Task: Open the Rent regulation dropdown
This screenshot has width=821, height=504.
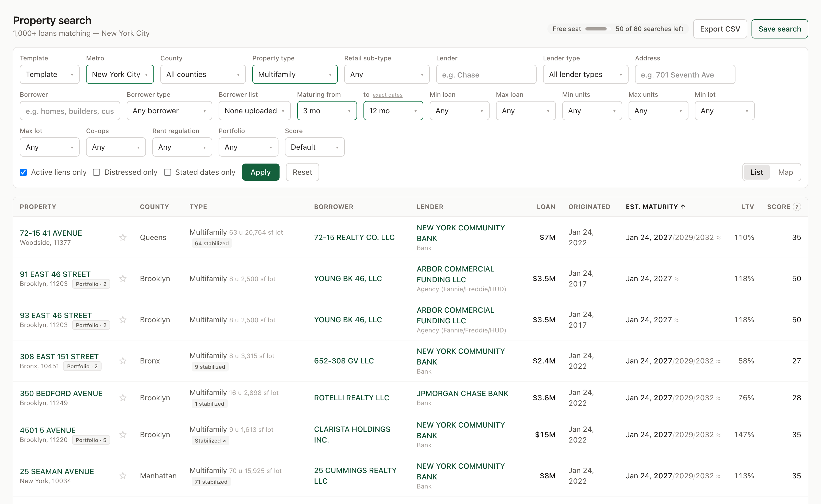Action: click(x=182, y=147)
